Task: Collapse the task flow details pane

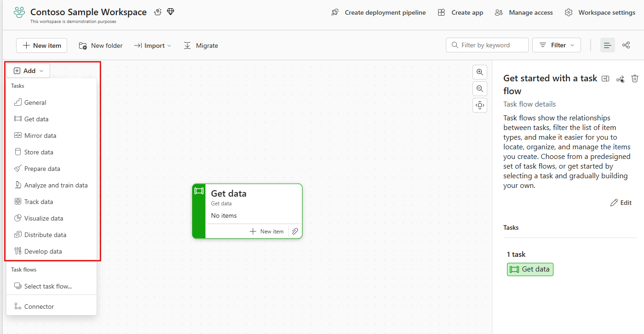Action: (x=605, y=79)
